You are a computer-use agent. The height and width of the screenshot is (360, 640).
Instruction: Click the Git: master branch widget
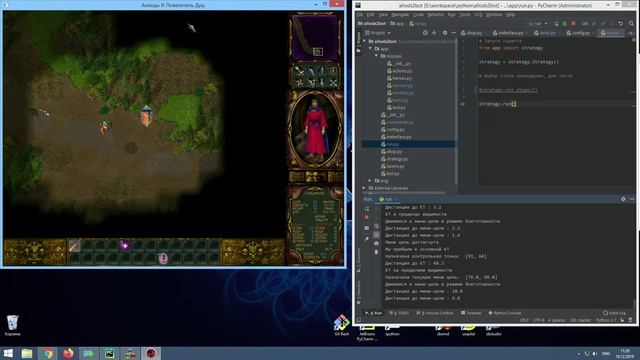tap(580, 320)
